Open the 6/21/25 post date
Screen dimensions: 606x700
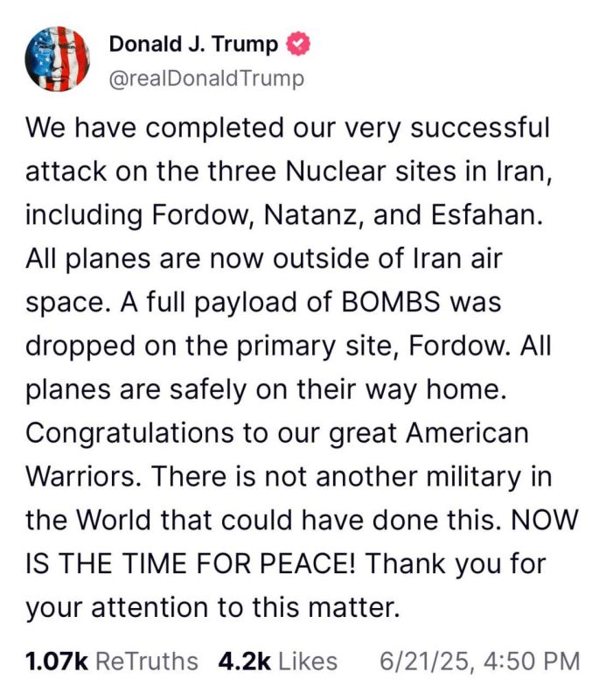[x=428, y=661]
